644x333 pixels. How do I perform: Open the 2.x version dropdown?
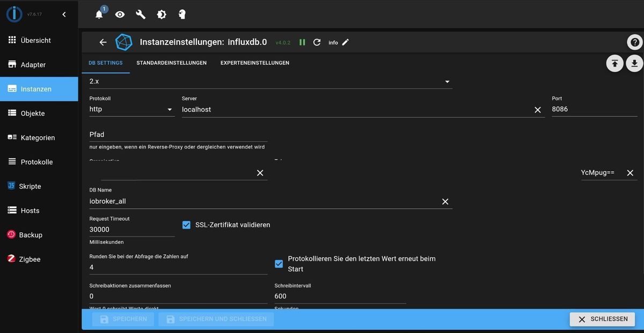270,82
